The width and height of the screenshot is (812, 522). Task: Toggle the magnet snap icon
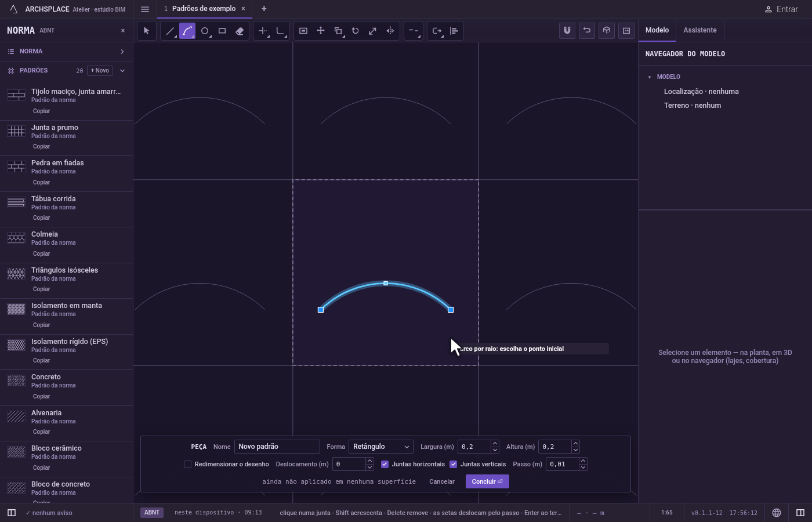567,31
